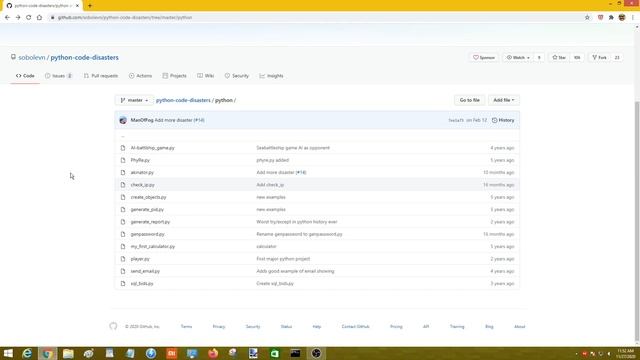This screenshot has height=360, width=640.
Task: Click the file icon beside send_email.py
Action: (x=123, y=271)
